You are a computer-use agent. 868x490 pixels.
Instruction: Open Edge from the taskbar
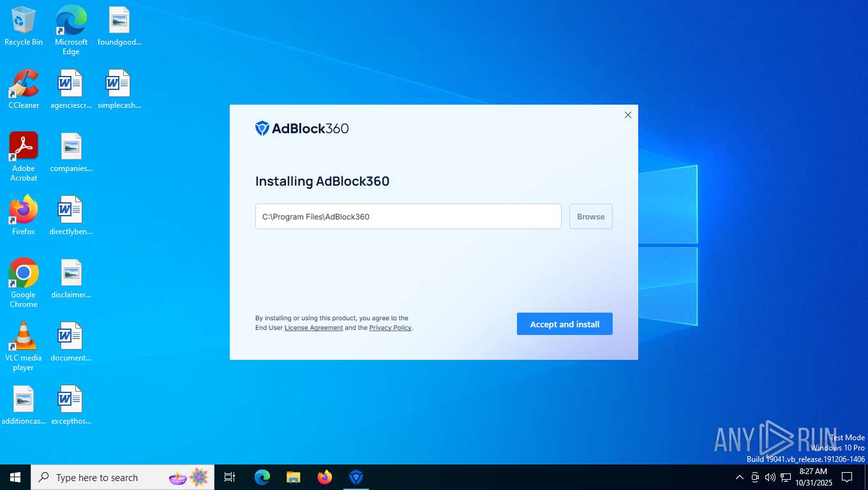click(262, 477)
